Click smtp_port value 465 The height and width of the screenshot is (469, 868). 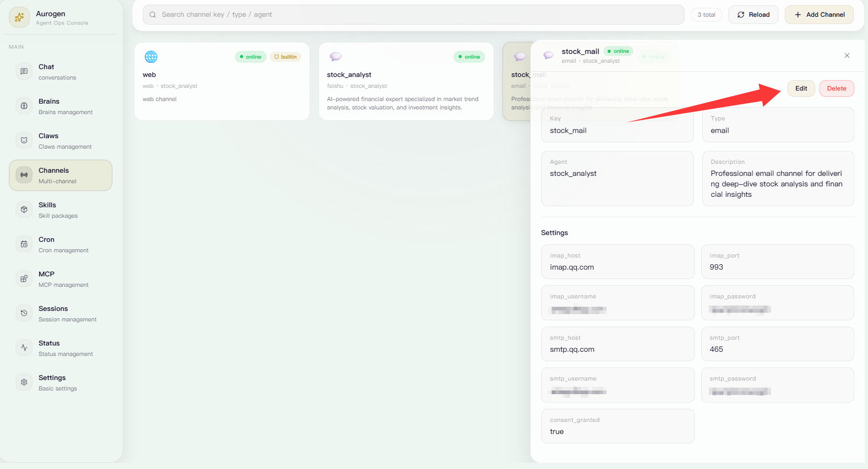click(x=716, y=349)
